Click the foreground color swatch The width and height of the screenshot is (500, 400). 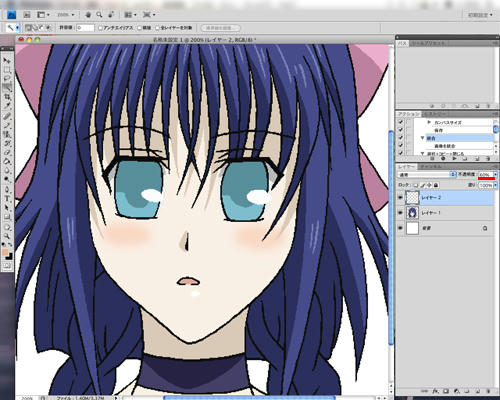point(5,252)
